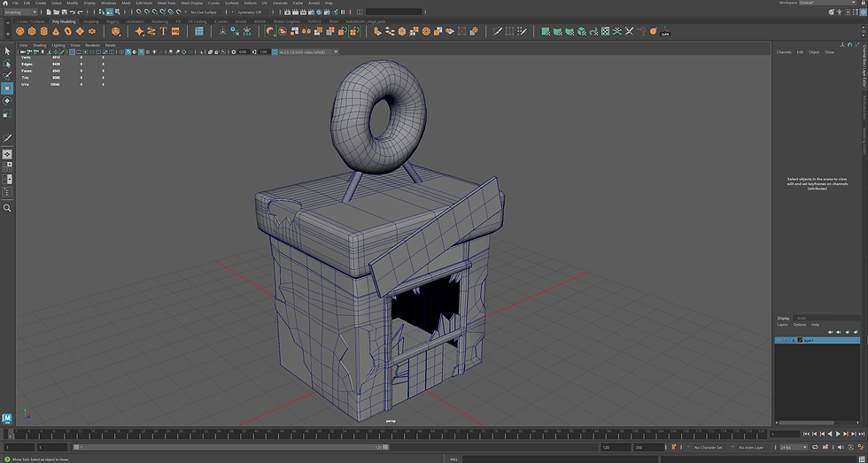Click the green checker UV editor icon

click(x=605, y=32)
